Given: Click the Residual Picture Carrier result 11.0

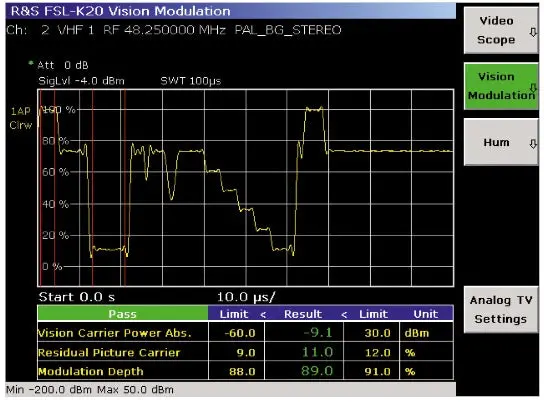Looking at the screenshot, I should pos(317,352).
